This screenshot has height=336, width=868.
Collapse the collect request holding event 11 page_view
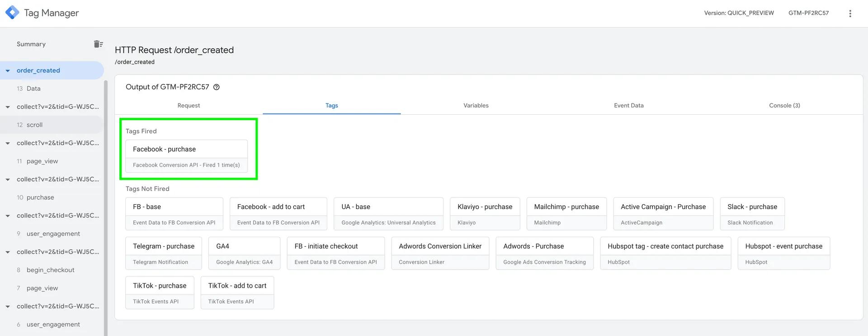pyautogui.click(x=8, y=143)
